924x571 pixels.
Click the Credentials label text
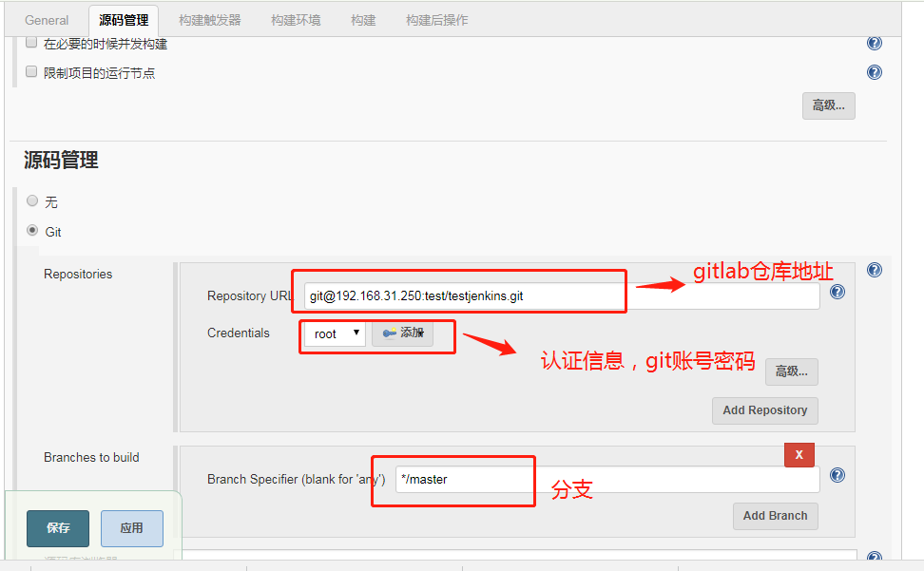[238, 333]
